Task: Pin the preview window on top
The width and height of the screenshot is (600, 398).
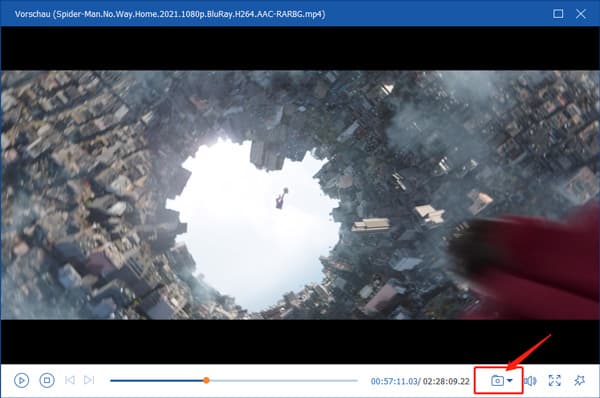Action: pos(579,380)
